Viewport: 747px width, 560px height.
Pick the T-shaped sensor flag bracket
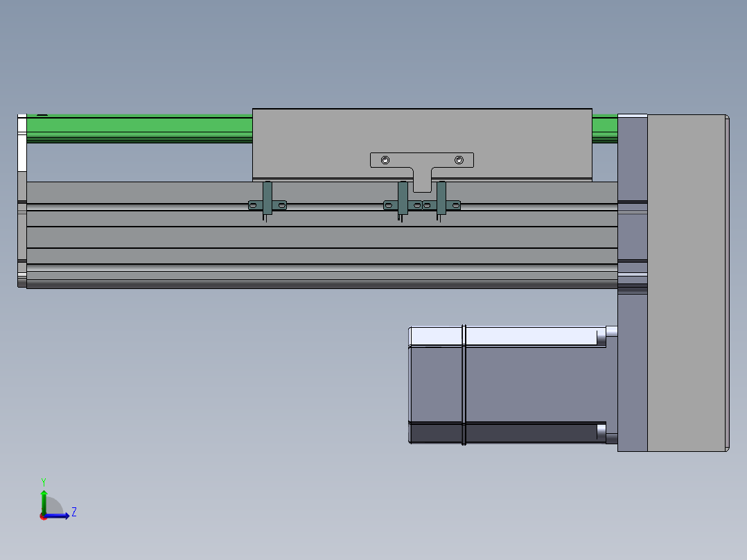[422, 172]
